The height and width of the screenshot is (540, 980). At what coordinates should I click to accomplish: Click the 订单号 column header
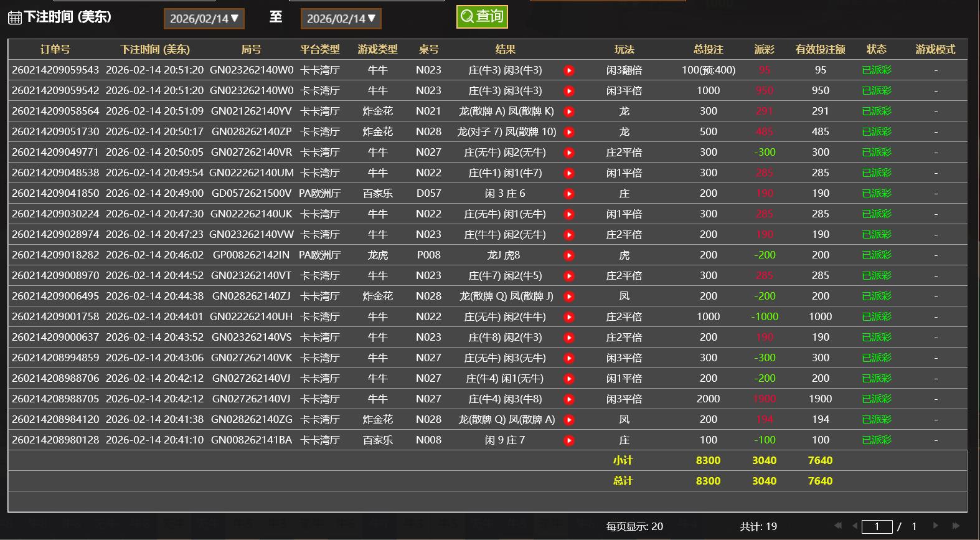coord(55,50)
